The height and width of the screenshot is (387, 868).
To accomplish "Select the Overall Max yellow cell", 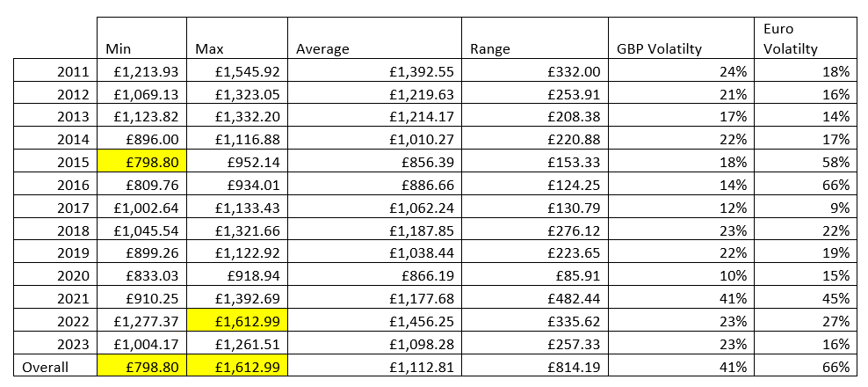I will 237,367.
